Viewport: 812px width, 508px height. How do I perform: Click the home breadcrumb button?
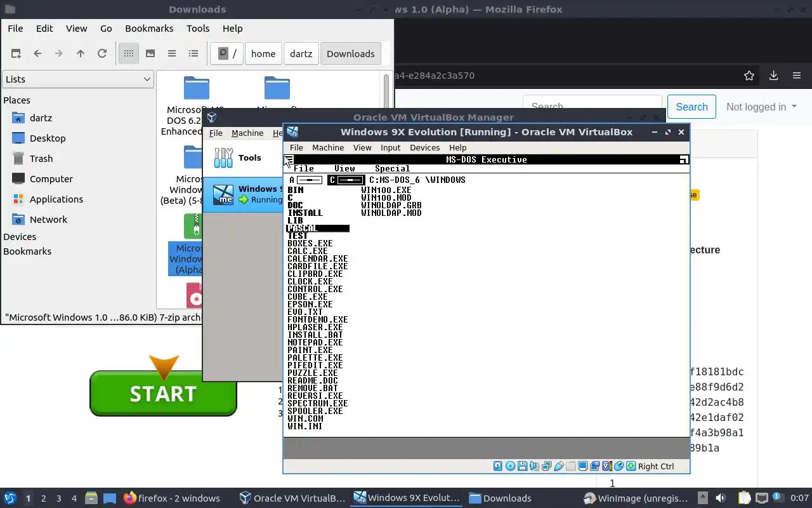point(263,53)
